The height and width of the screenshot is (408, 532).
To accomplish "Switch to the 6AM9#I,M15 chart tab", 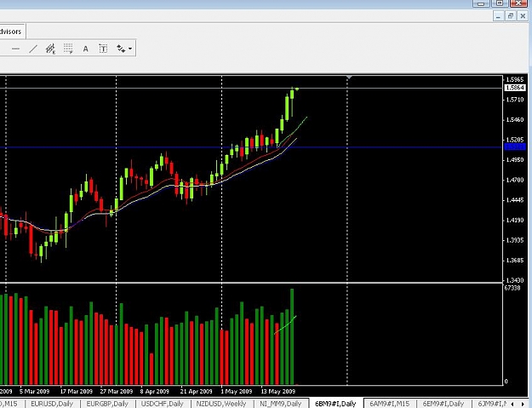I will [x=390, y=404].
